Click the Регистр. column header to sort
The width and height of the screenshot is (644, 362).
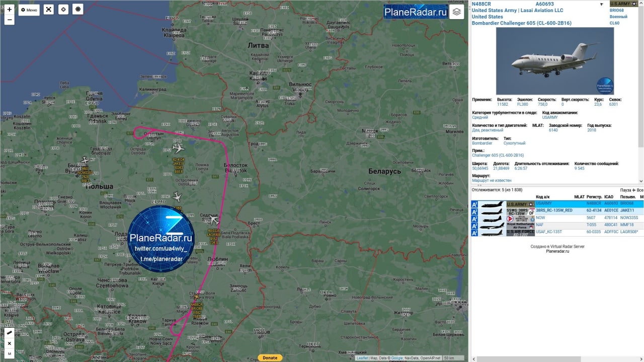click(x=594, y=197)
